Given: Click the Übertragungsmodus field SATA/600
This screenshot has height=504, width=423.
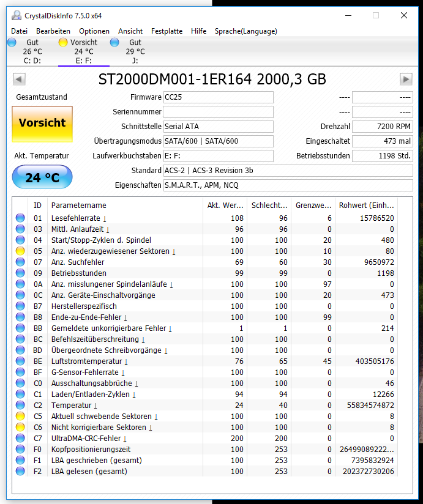Looking at the screenshot, I should tap(219, 141).
